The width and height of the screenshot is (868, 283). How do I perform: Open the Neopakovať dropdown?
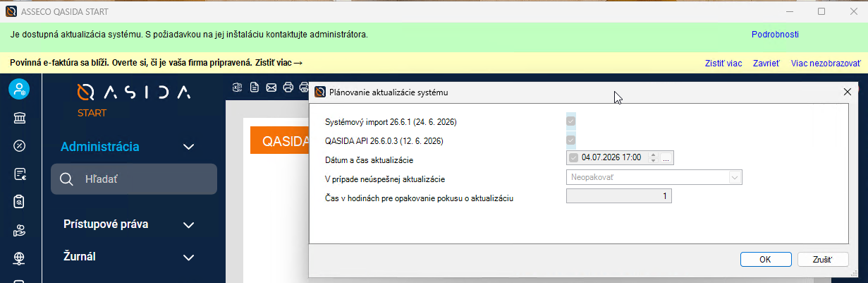click(x=735, y=177)
